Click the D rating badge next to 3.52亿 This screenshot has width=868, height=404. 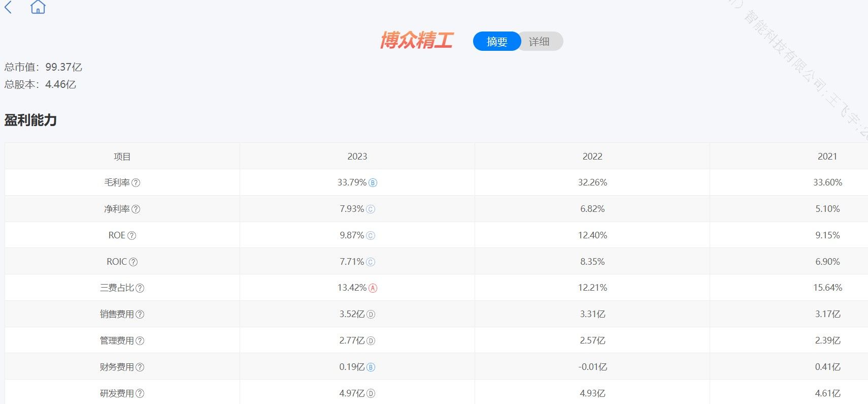click(371, 315)
